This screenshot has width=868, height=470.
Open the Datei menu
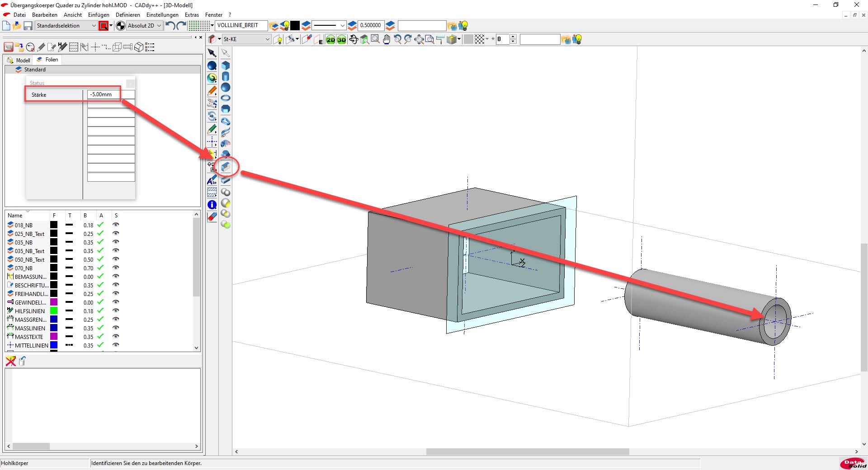pyautogui.click(x=19, y=15)
